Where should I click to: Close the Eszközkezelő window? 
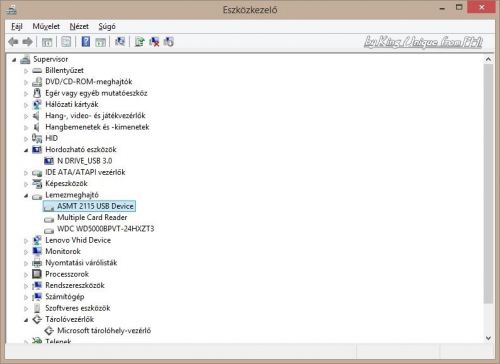(481, 7)
